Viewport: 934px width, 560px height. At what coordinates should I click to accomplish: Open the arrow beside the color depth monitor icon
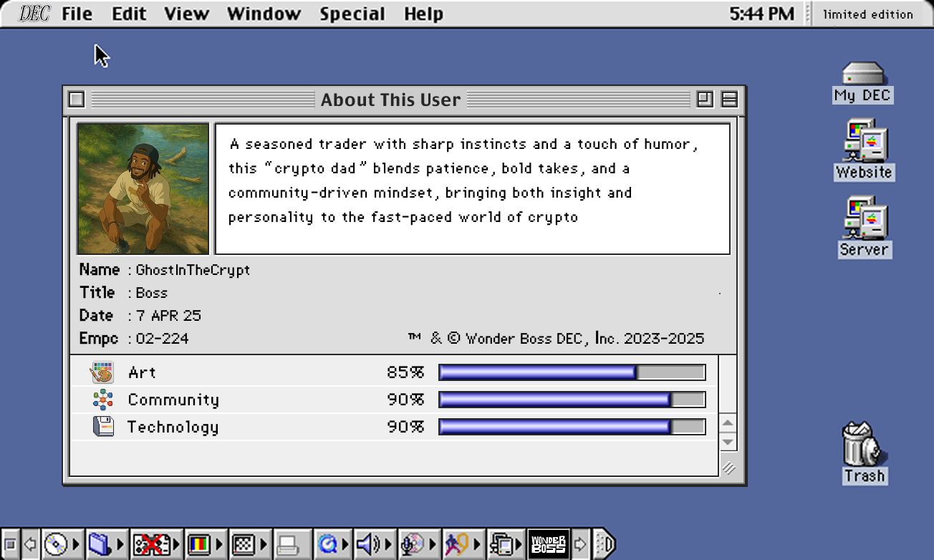221,545
